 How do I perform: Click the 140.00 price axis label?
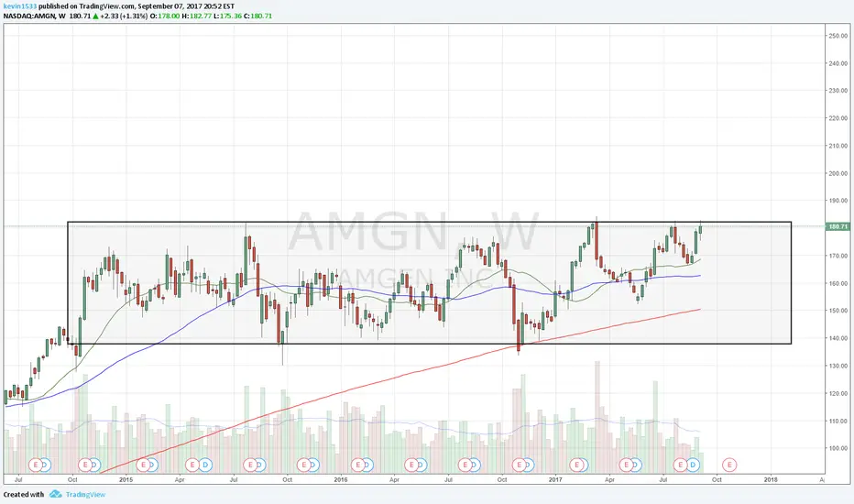[x=838, y=338]
